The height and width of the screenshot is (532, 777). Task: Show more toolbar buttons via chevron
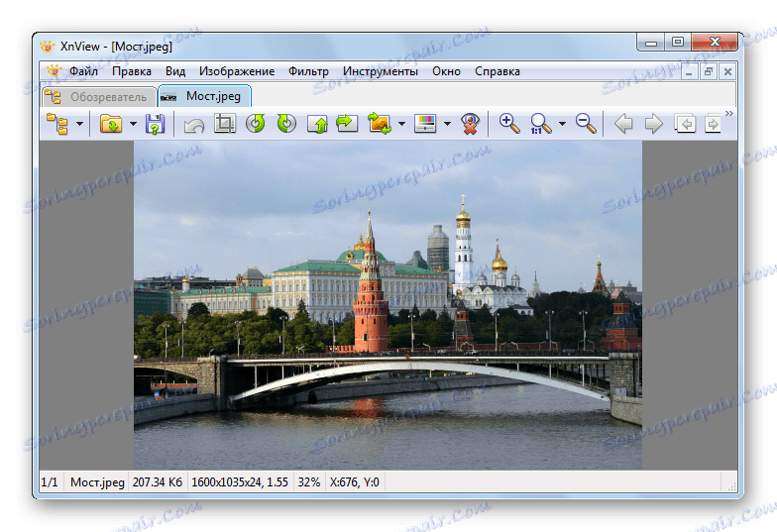point(729,113)
